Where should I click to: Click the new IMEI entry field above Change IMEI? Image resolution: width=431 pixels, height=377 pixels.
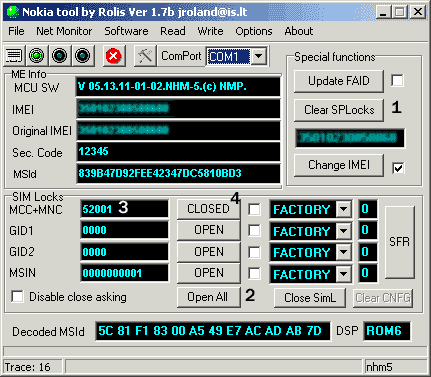(x=350, y=138)
